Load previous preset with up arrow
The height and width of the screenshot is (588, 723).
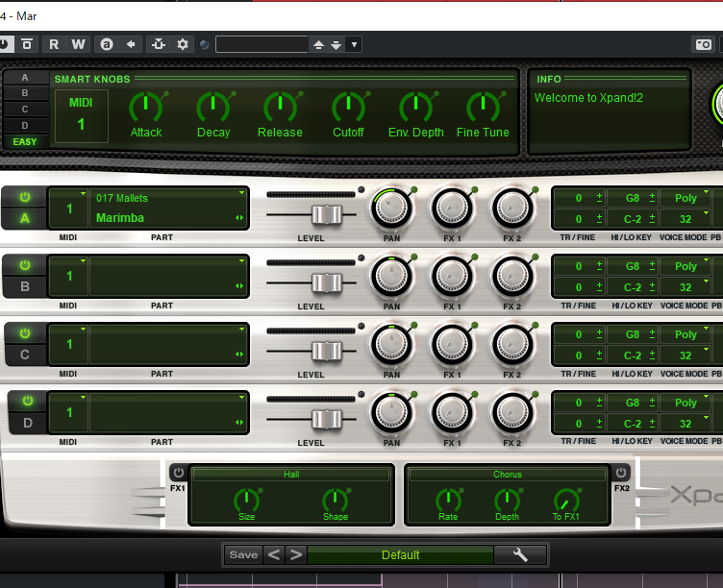point(318,45)
